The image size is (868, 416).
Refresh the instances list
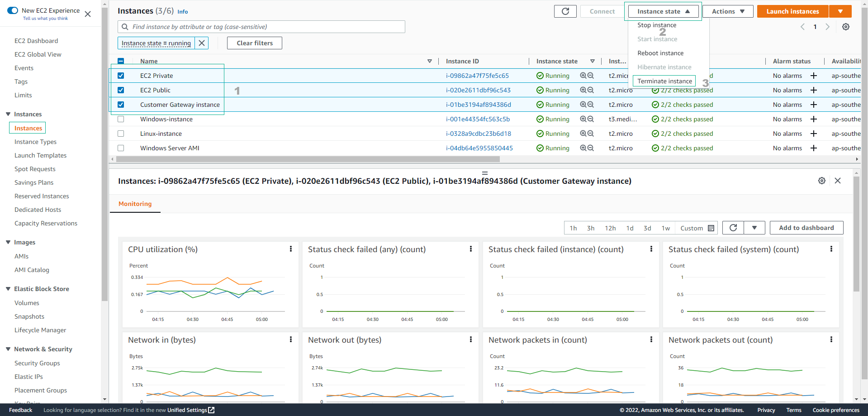point(565,11)
